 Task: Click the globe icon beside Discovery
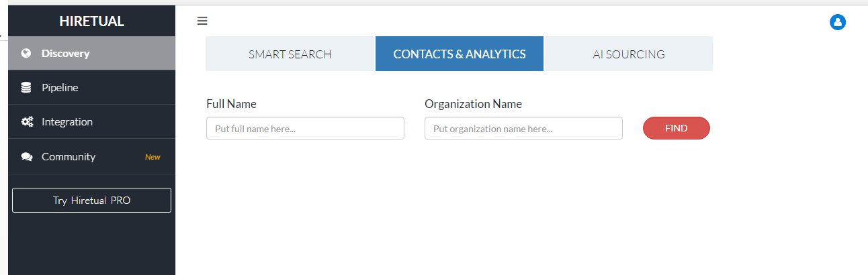point(26,53)
